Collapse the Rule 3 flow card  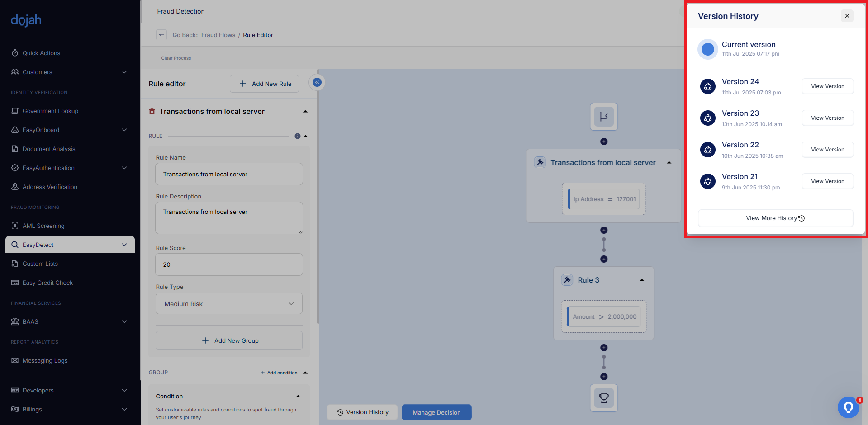coord(641,280)
